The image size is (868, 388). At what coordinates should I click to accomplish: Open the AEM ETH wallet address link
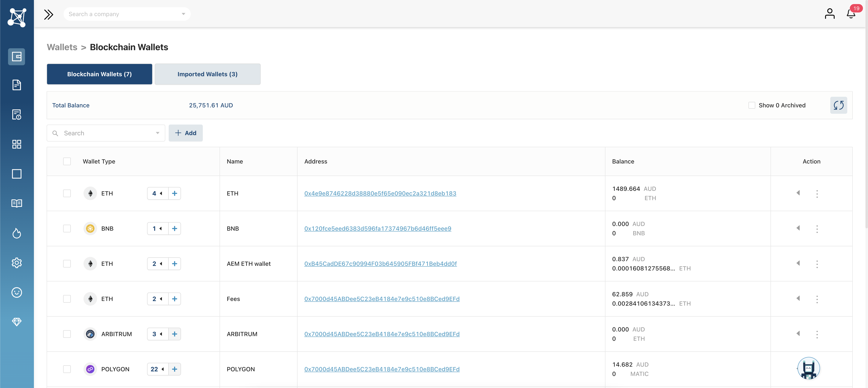coord(380,264)
